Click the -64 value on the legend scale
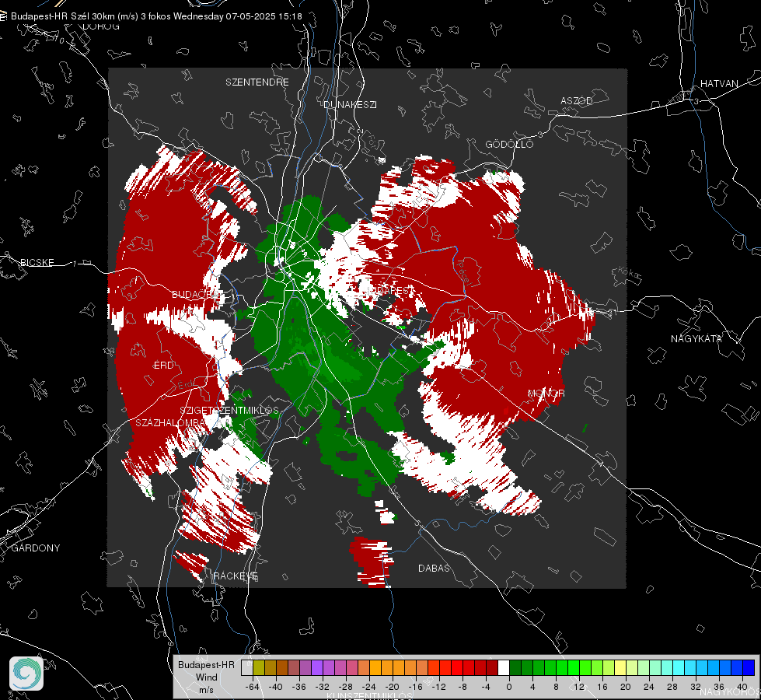Image resolution: width=761 pixels, height=700 pixels. [253, 687]
